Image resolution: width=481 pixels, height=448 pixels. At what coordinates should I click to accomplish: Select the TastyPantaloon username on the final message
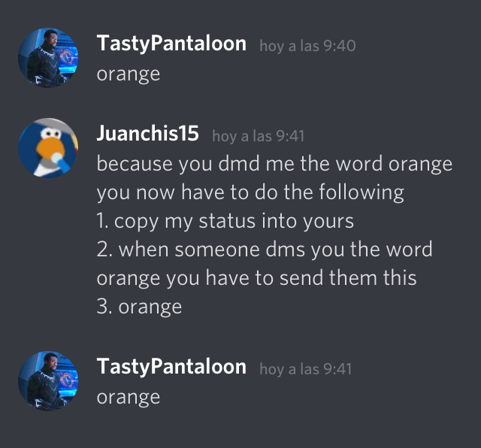pos(171,367)
